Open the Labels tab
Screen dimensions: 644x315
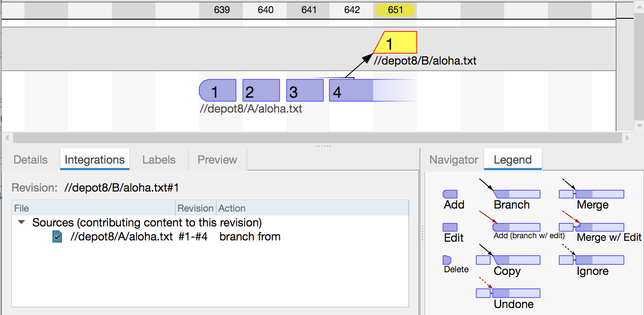(x=159, y=160)
